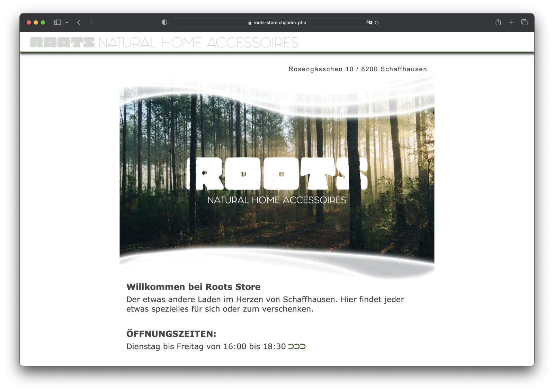Open the privacy report shield
This screenshot has width=554, height=392.
click(165, 22)
